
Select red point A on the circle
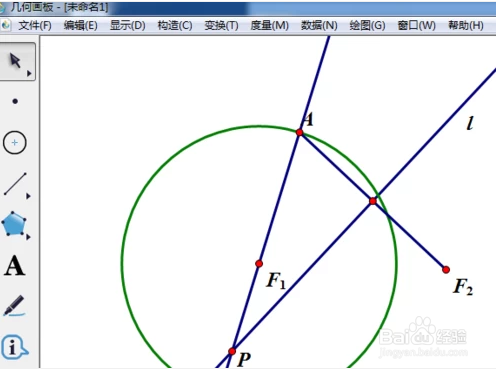pyautogui.click(x=299, y=133)
